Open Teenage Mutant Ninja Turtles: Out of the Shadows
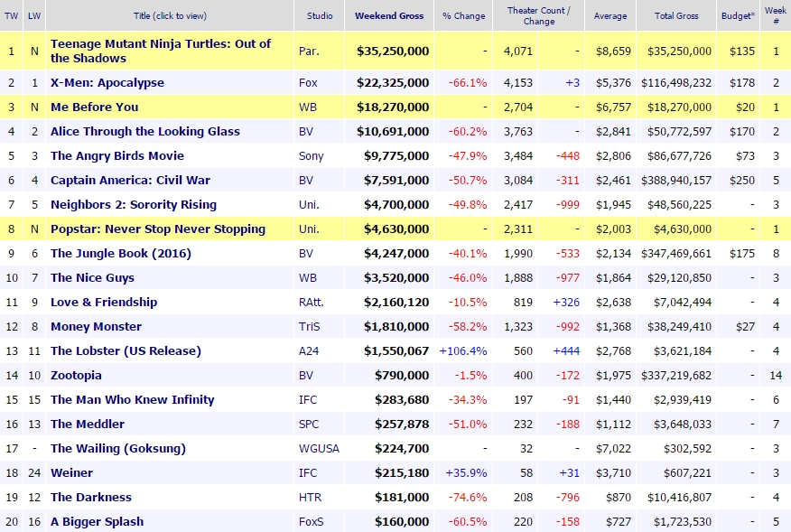Image resolution: width=791 pixels, height=532 pixels. [161, 51]
